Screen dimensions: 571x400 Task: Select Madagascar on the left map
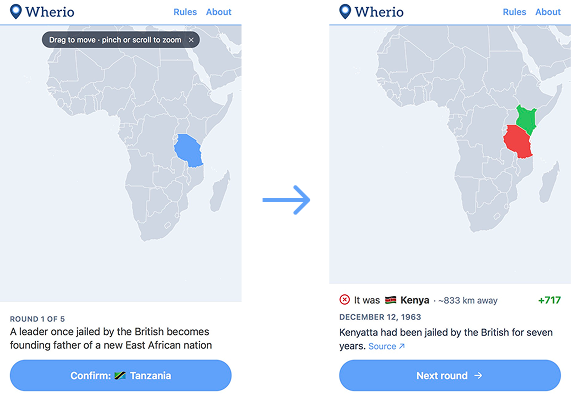click(x=220, y=191)
